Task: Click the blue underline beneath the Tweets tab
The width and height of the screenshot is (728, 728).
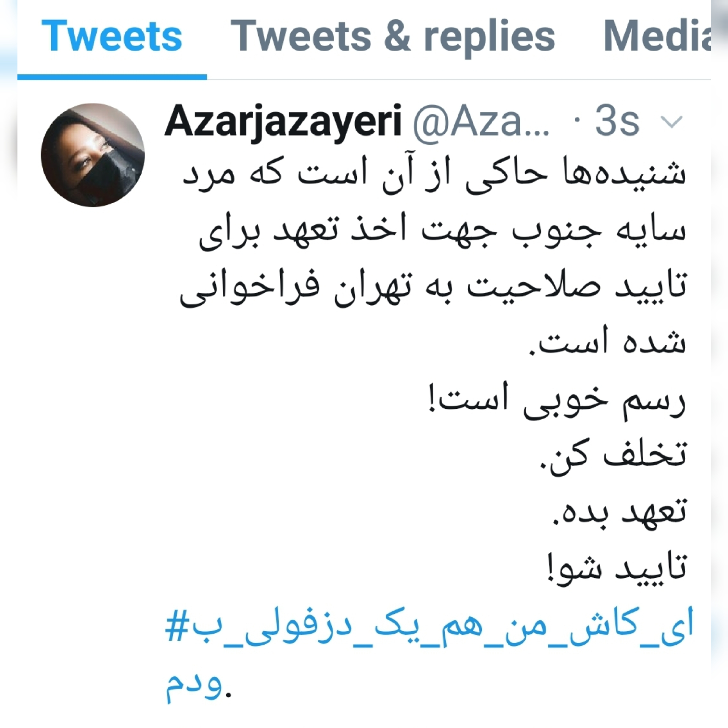Action: pos(112,77)
